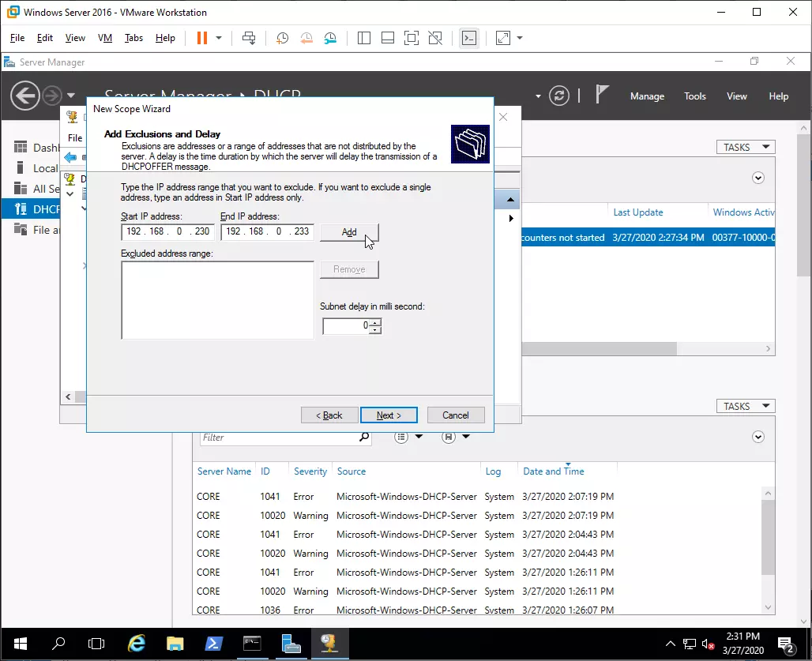
Task: Open File Explorer from the taskbar
Action: coord(175,644)
